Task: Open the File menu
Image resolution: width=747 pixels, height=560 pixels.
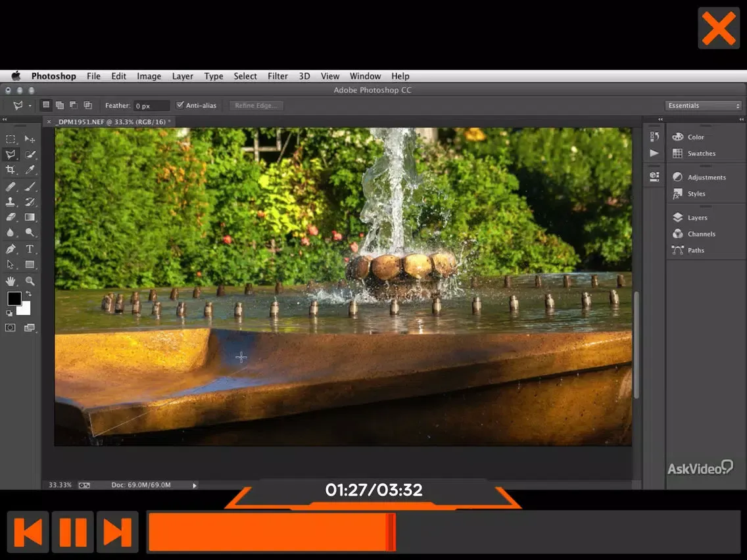Action: [x=93, y=76]
